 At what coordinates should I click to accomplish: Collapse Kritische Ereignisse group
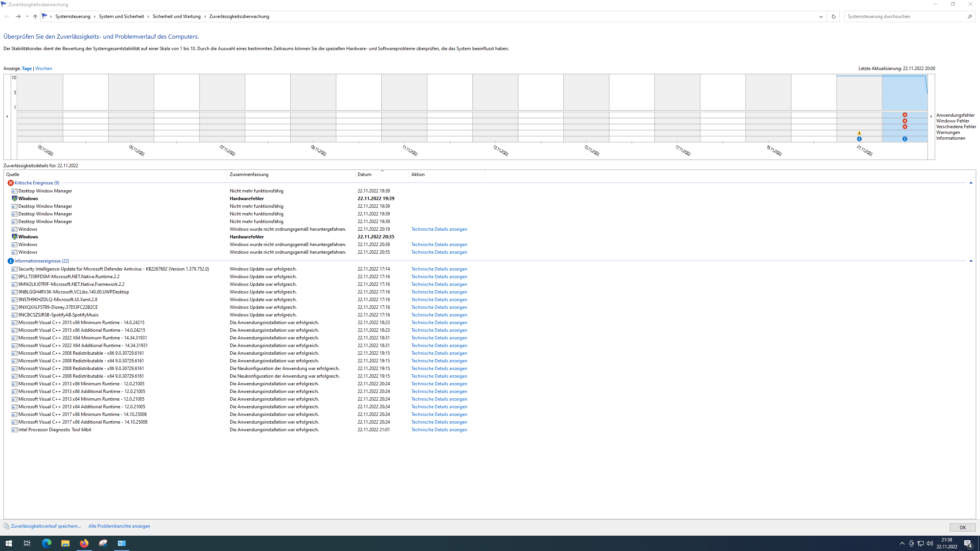coord(970,183)
